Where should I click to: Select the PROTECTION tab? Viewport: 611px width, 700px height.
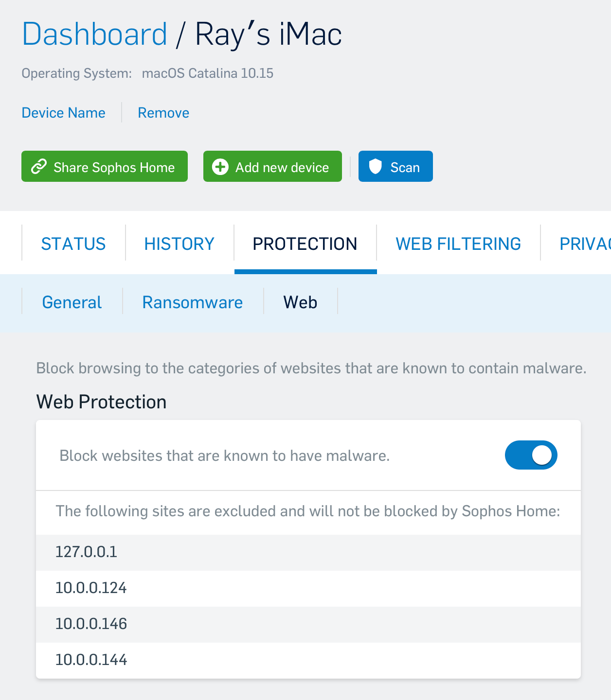pyautogui.click(x=305, y=244)
